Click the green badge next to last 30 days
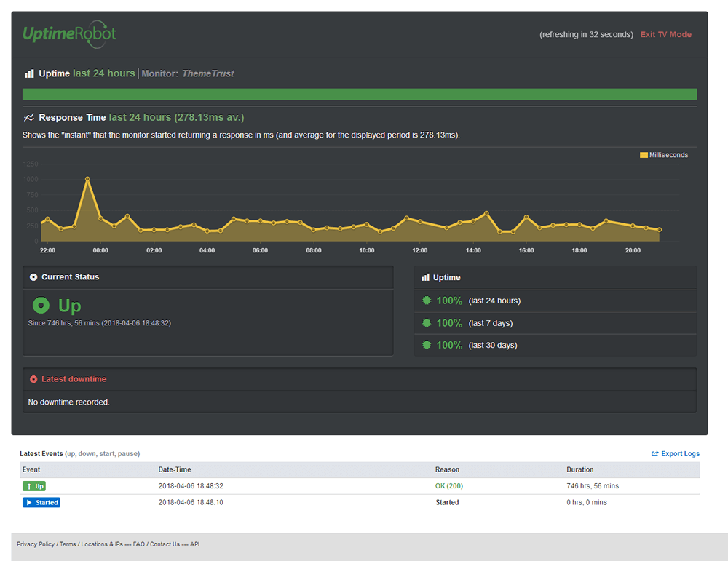 (427, 345)
